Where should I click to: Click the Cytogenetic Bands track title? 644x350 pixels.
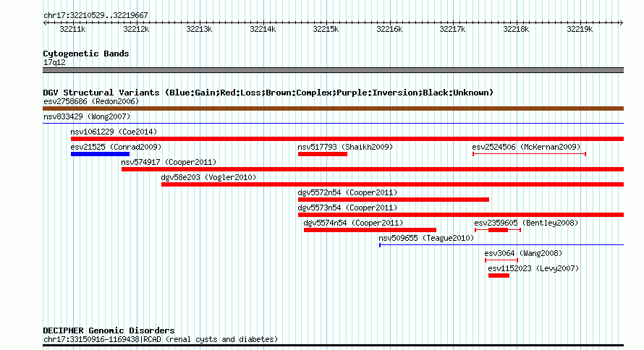[x=86, y=54]
